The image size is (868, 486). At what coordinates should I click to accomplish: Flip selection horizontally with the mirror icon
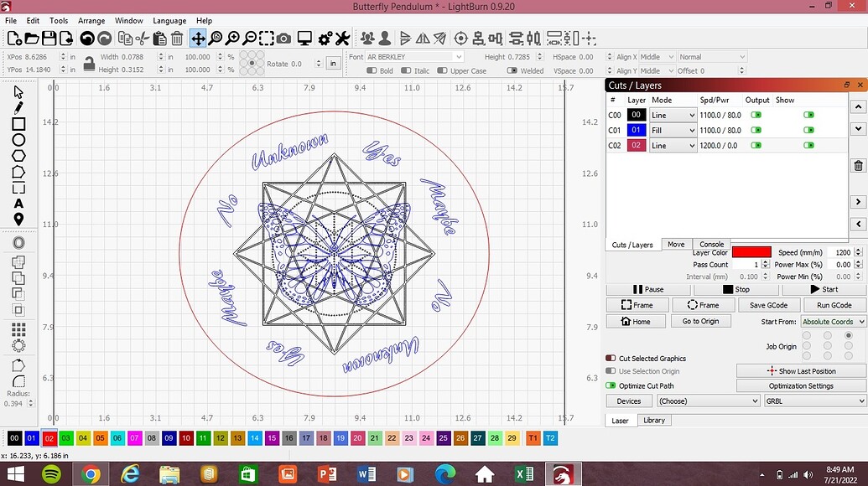[x=423, y=39]
